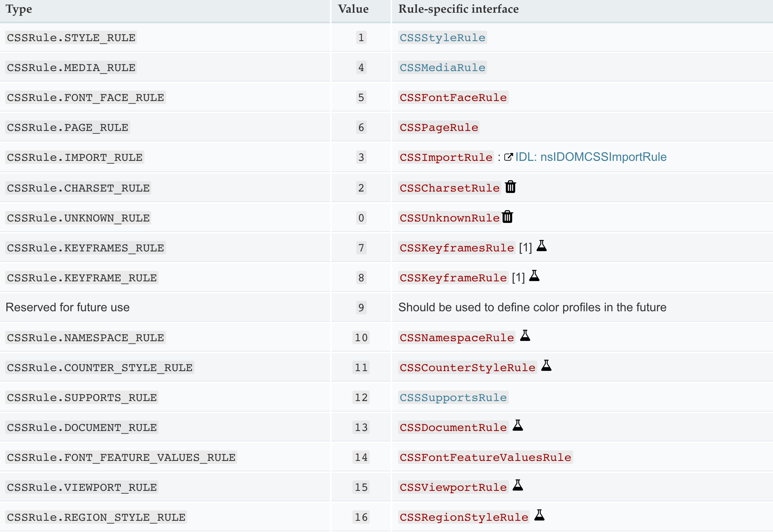Viewport: 773px width, 532px height.
Task: Click external link icon before IDL text
Action: (508, 157)
